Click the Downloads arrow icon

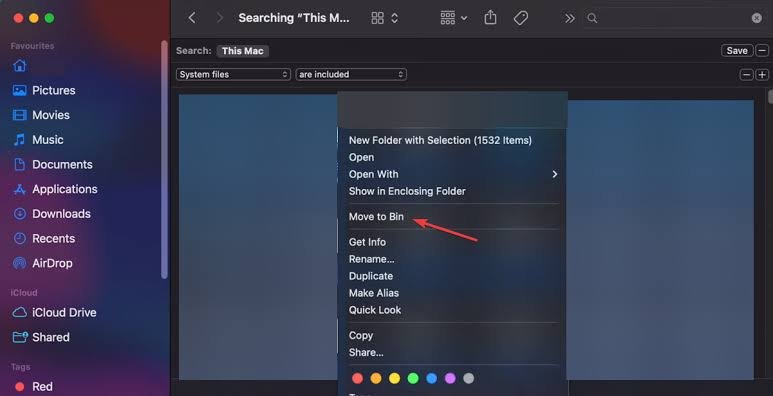click(x=20, y=214)
